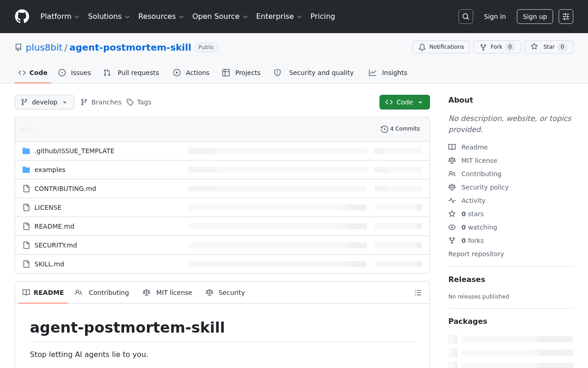Open the .github/ISSUE_TEMPLATE folder name
Viewport: 588px width, 368px height.
pyautogui.click(x=74, y=151)
